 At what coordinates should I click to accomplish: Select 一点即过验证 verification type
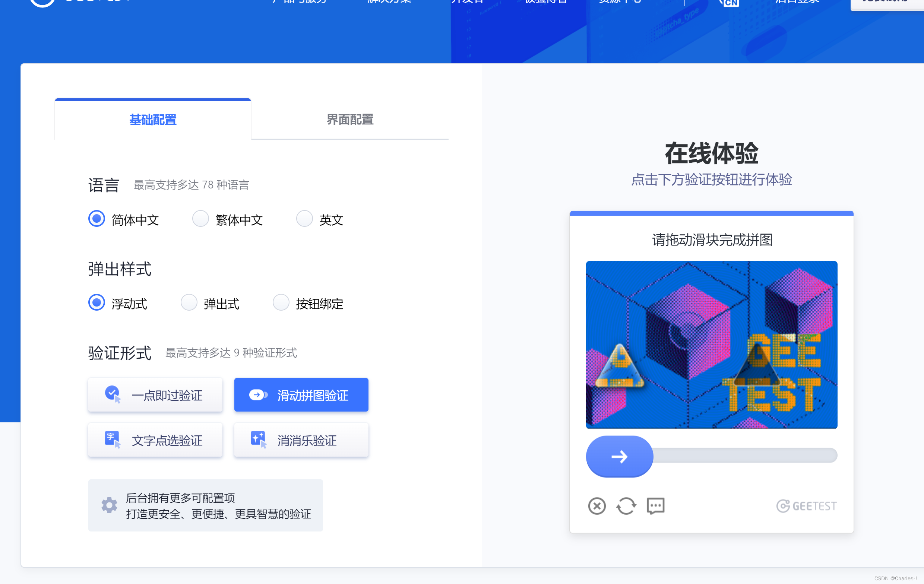155,395
